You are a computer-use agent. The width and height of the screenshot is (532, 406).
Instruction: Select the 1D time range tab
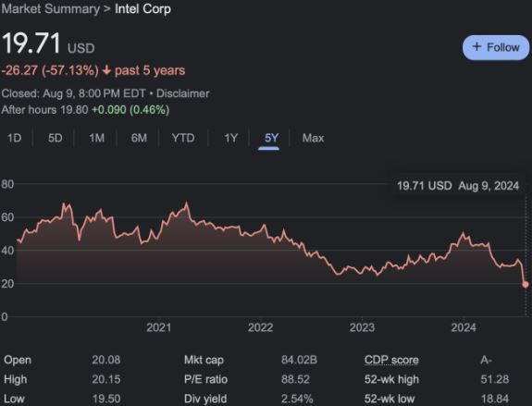[14, 138]
